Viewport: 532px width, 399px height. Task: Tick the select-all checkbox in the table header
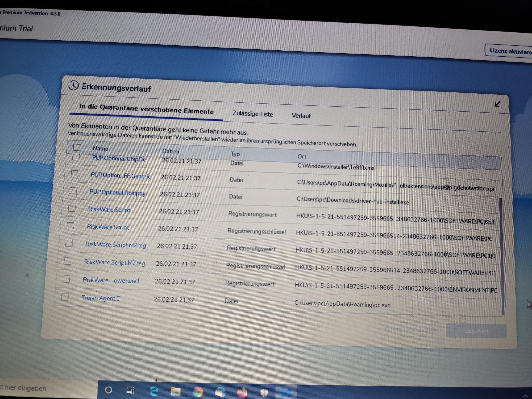click(x=77, y=147)
